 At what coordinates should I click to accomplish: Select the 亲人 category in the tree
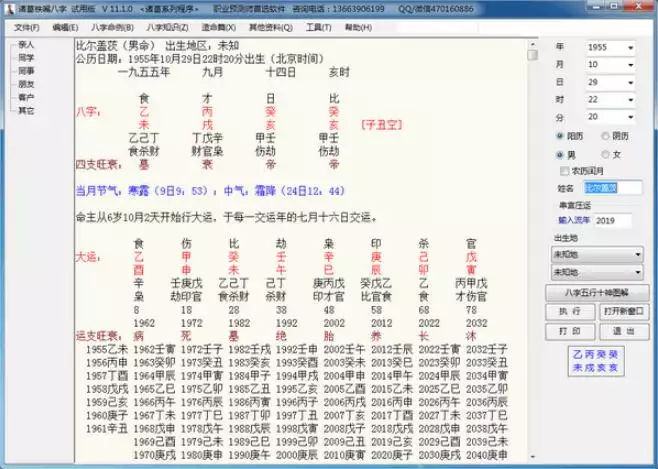pyautogui.click(x=26, y=44)
